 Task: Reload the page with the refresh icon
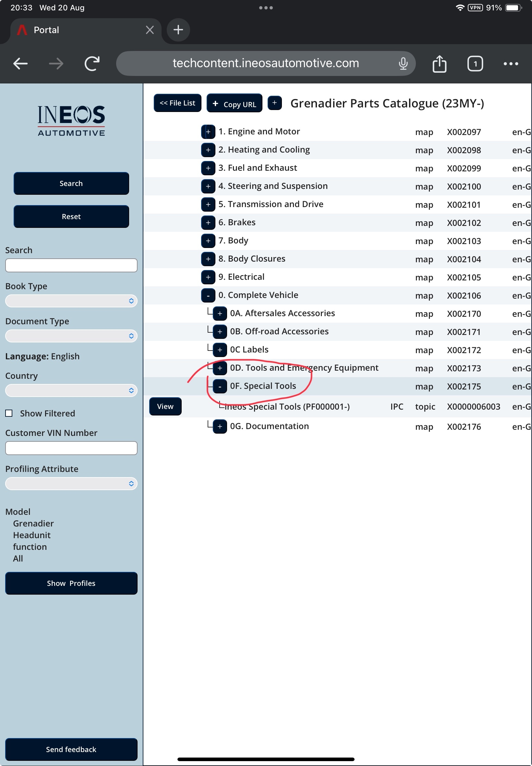92,63
